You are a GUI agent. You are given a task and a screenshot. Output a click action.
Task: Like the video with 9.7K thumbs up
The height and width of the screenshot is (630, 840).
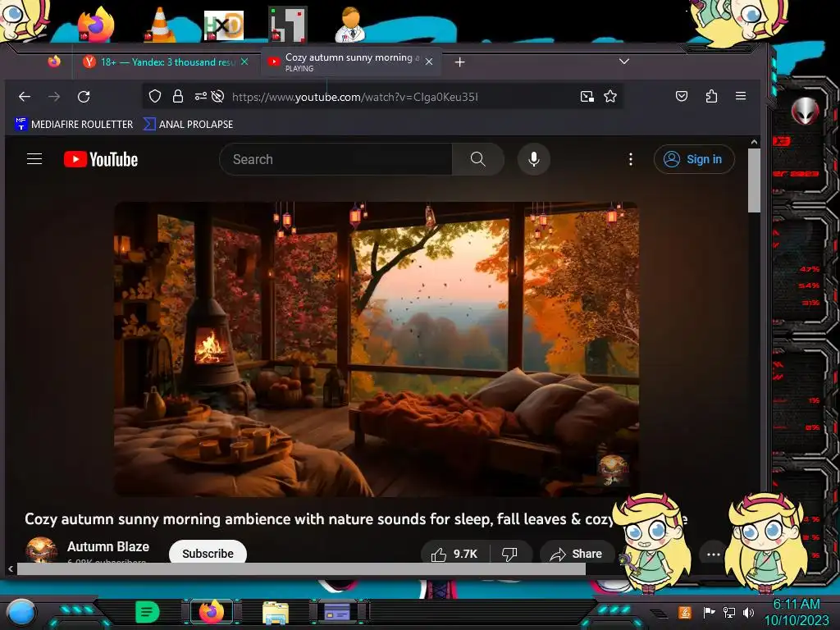pyautogui.click(x=454, y=554)
